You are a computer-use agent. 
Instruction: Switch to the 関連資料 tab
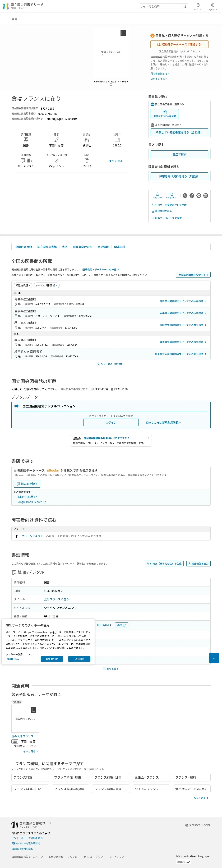(x=120, y=247)
